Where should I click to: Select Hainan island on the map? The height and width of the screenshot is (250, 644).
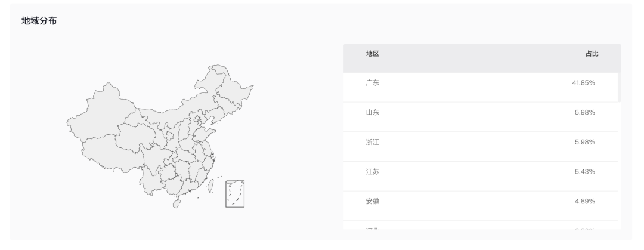tap(177, 204)
